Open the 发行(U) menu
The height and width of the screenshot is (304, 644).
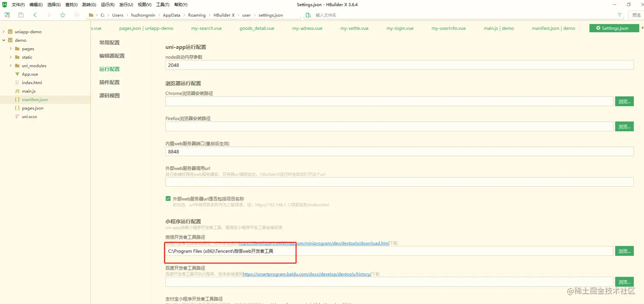point(126,5)
